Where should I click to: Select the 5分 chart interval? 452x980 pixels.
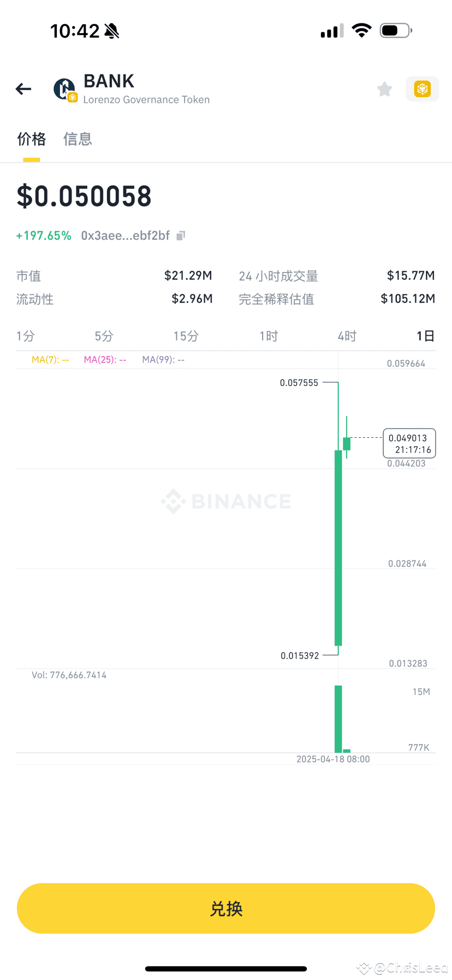coord(104,336)
